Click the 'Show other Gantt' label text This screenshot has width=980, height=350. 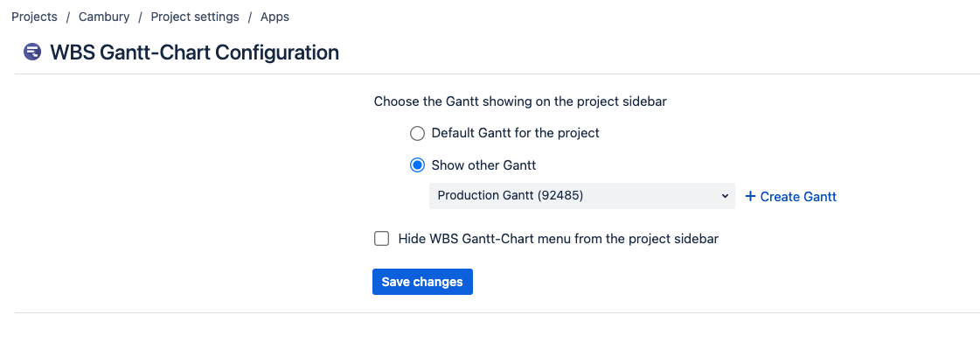click(483, 164)
